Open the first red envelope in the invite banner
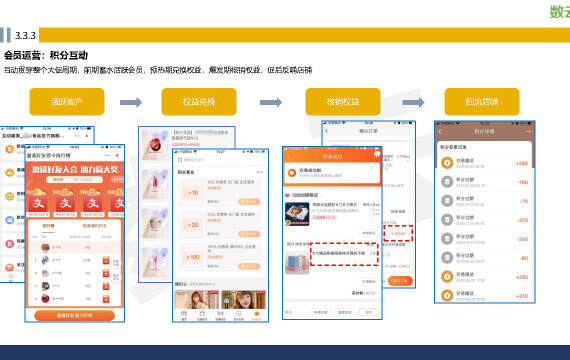 (x=38, y=202)
